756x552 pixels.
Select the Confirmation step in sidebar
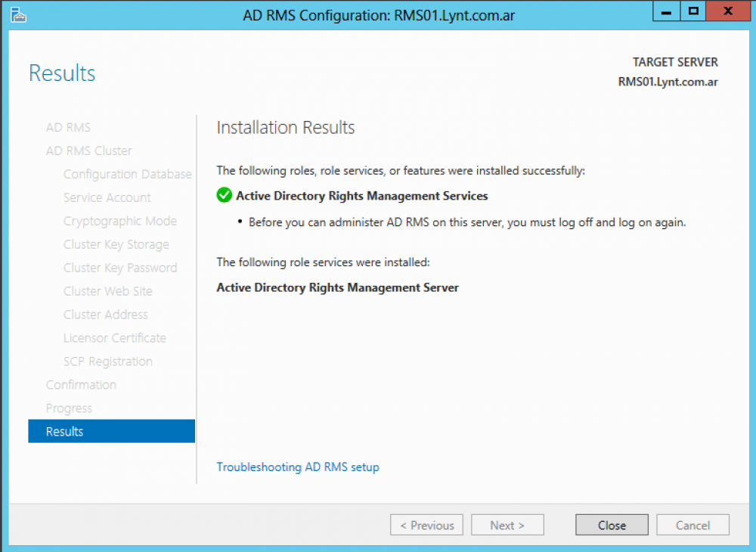pyautogui.click(x=81, y=385)
